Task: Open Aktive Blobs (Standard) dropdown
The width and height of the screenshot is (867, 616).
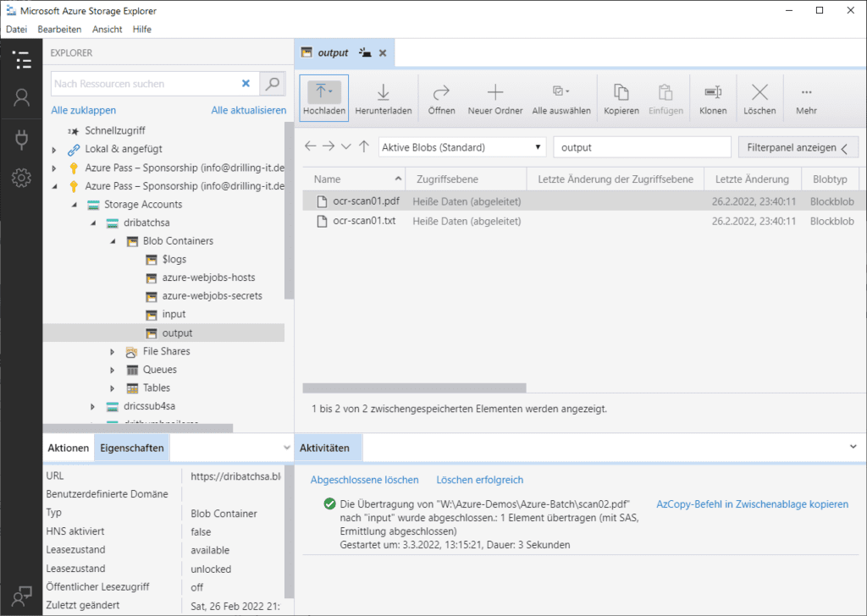Action: click(x=461, y=147)
